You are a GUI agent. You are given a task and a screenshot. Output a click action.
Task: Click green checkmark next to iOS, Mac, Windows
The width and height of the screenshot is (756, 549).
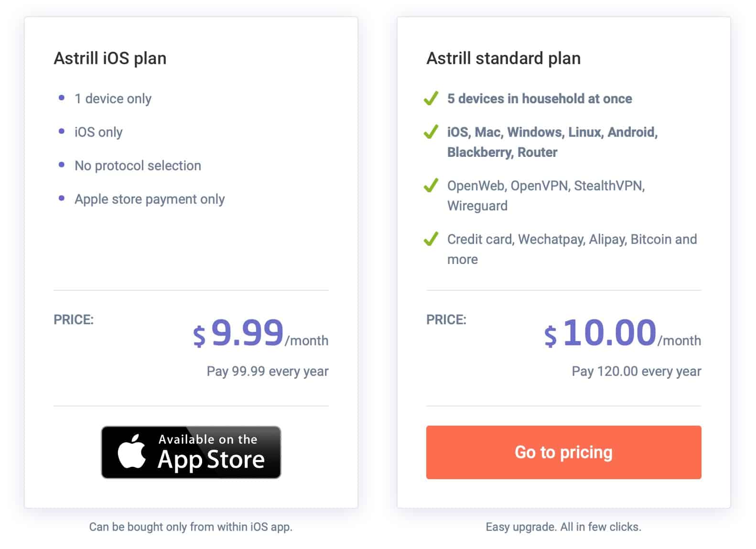[431, 132]
